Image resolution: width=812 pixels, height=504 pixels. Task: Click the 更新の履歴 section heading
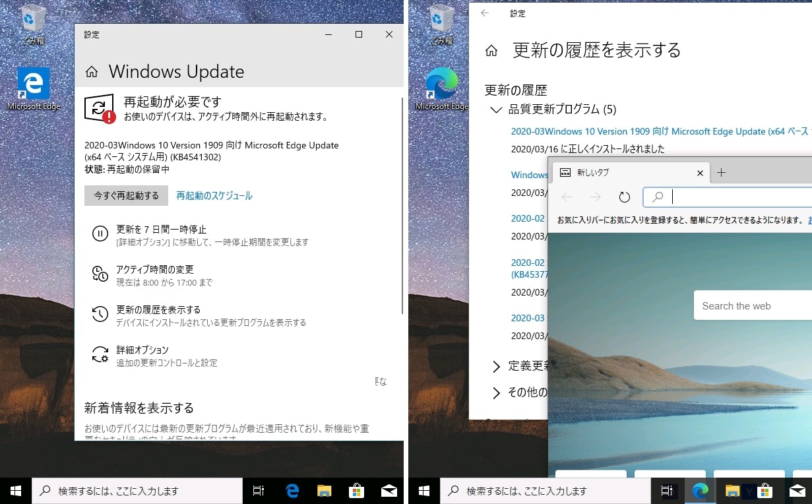(516, 90)
